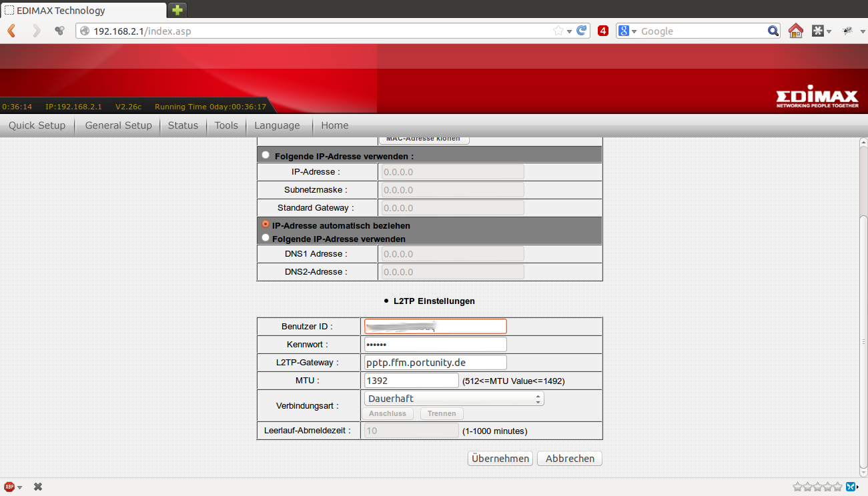The image size is (868, 496).
Task: Click the search magnifier icon in the Google box
Action: coord(773,31)
